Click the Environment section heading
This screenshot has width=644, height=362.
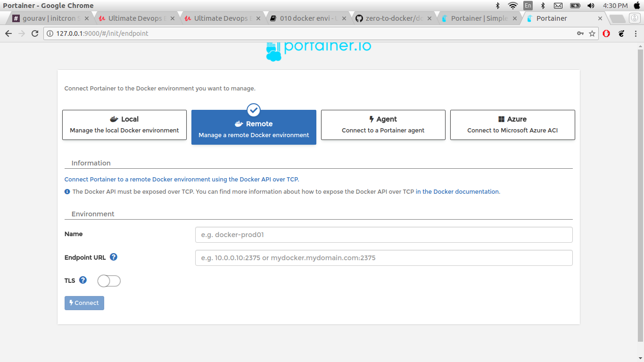(x=93, y=214)
